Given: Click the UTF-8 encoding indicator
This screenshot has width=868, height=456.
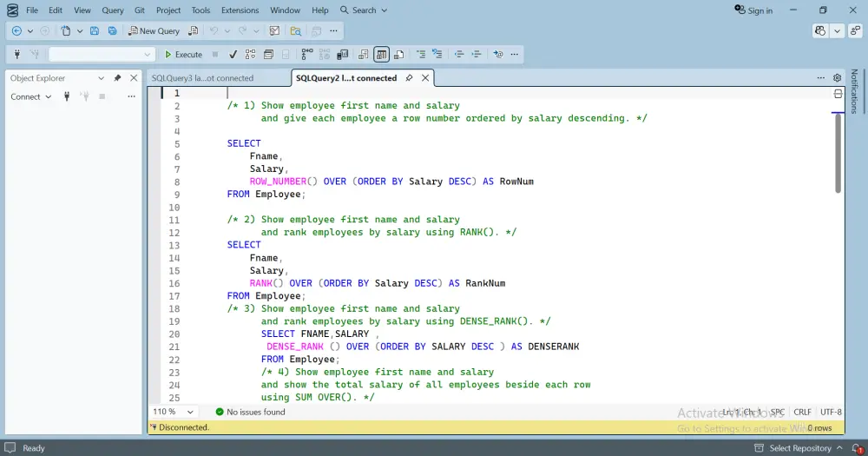Looking at the screenshot, I should point(831,412).
